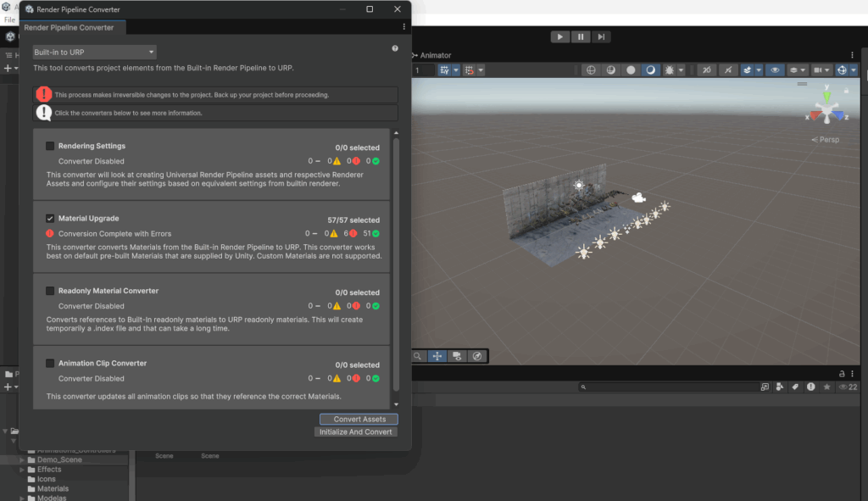
Task: Click the camera view tool in Scene overlay
Action: pos(457,356)
